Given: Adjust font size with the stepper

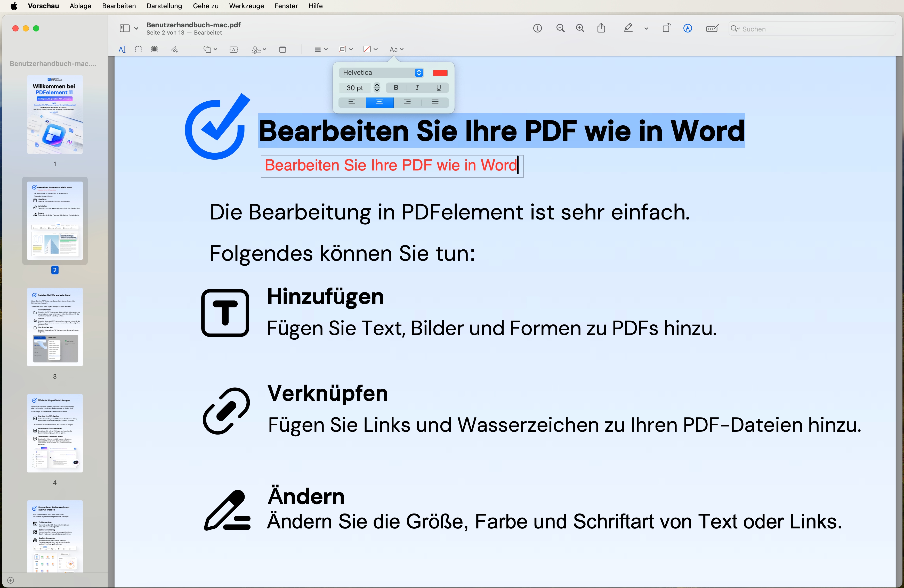Looking at the screenshot, I should (377, 88).
